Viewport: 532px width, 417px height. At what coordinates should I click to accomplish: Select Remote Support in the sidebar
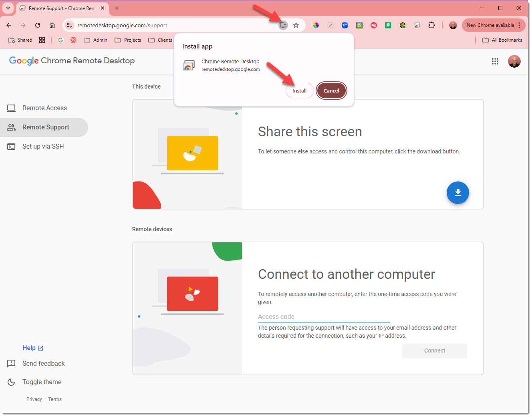[x=44, y=127]
